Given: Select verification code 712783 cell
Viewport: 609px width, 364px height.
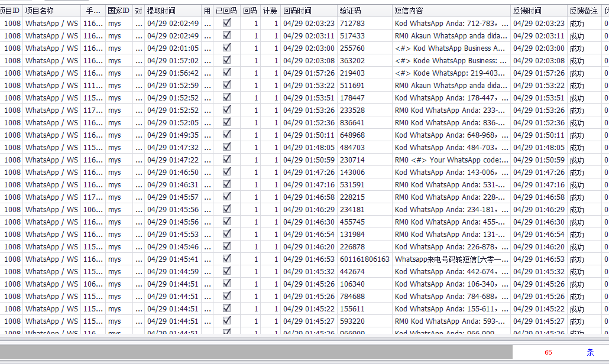Looking at the screenshot, I should 365,23.
